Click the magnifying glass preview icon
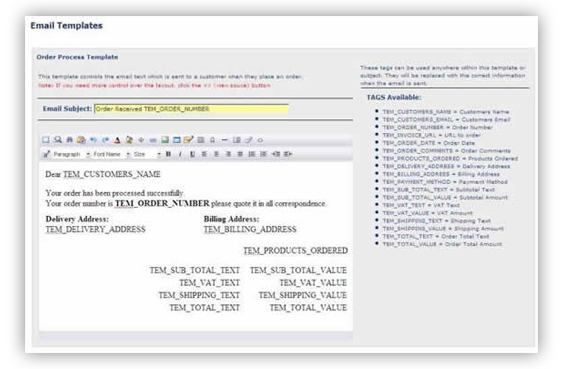Viewport: 563px width, 369px height. (x=57, y=140)
